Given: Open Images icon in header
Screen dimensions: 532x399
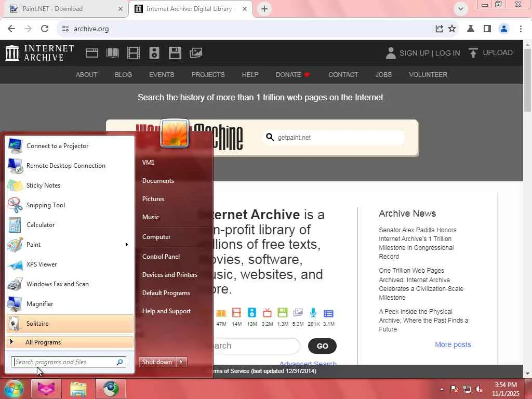Looking at the screenshot, I should point(196,53).
